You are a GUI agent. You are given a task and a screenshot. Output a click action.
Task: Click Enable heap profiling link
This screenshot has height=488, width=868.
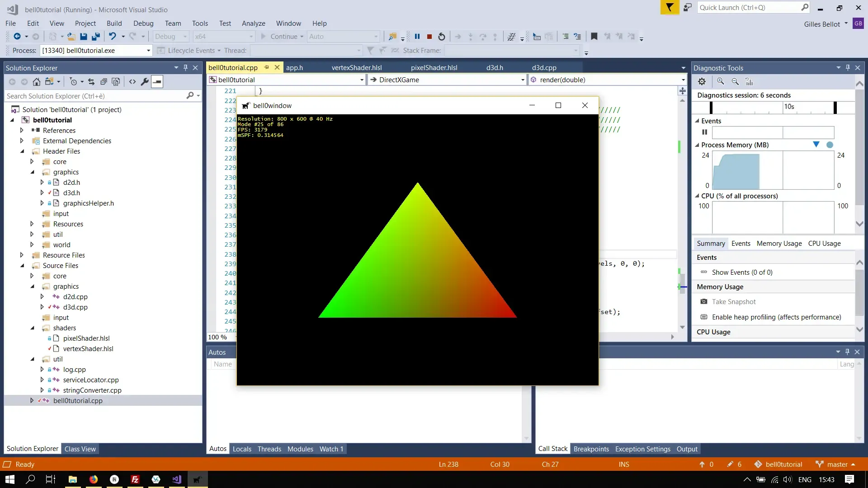tap(776, 317)
